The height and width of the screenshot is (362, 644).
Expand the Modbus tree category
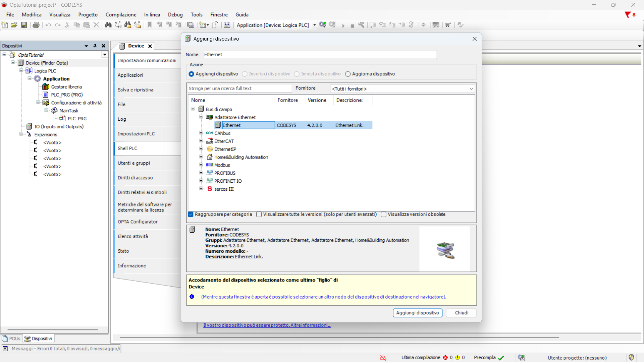tap(201, 165)
